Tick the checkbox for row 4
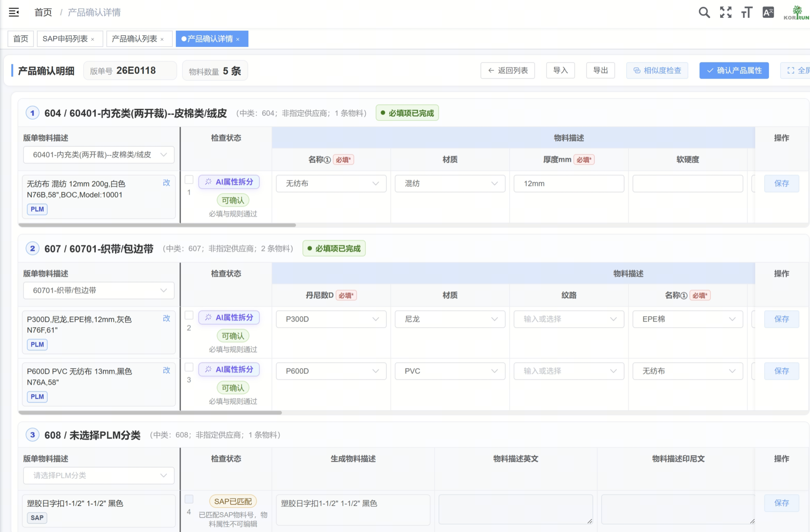Image resolution: width=810 pixels, height=532 pixels. pyautogui.click(x=189, y=499)
